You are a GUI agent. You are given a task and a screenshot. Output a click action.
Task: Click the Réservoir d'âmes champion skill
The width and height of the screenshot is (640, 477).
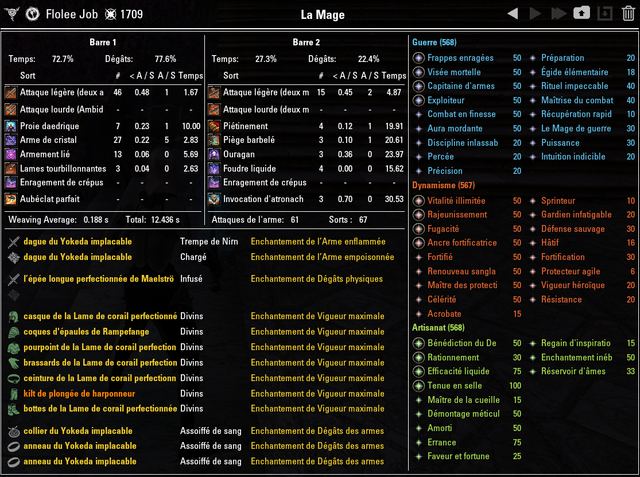573,371
